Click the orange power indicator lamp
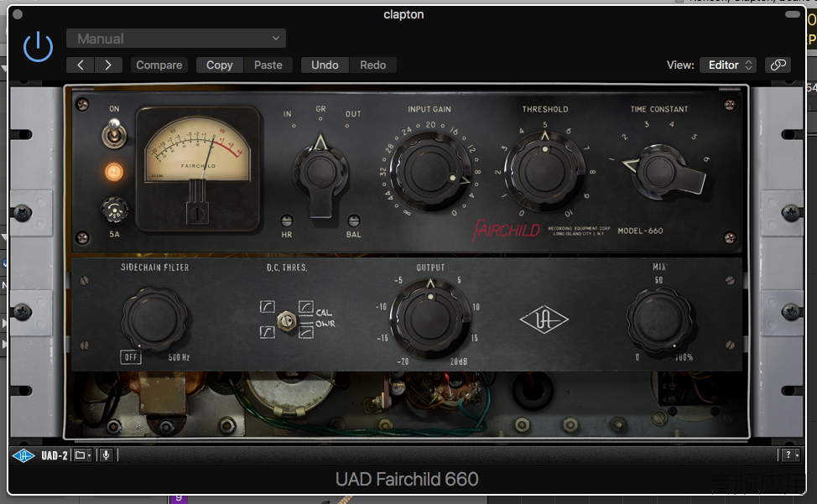The width and height of the screenshot is (817, 504). point(114,172)
